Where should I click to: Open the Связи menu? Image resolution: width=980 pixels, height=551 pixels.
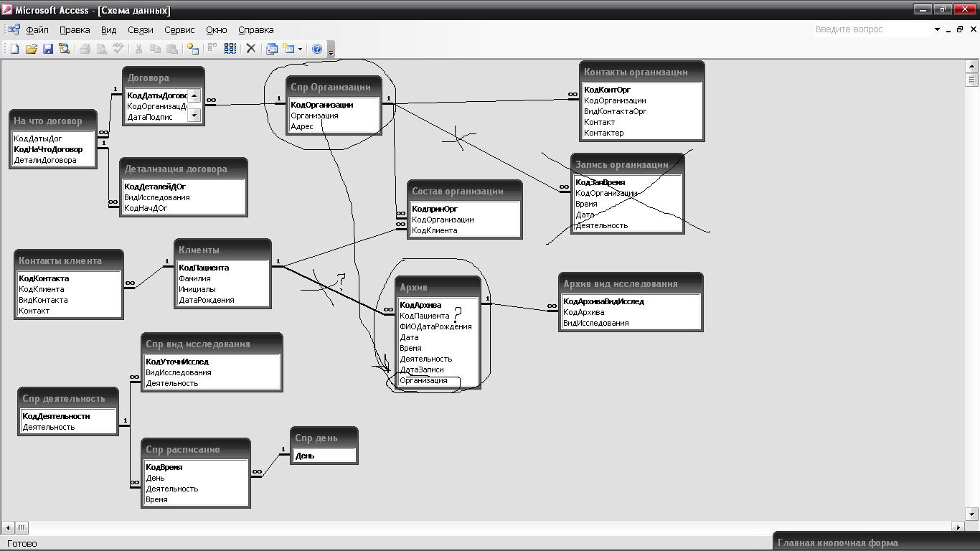coord(141,29)
